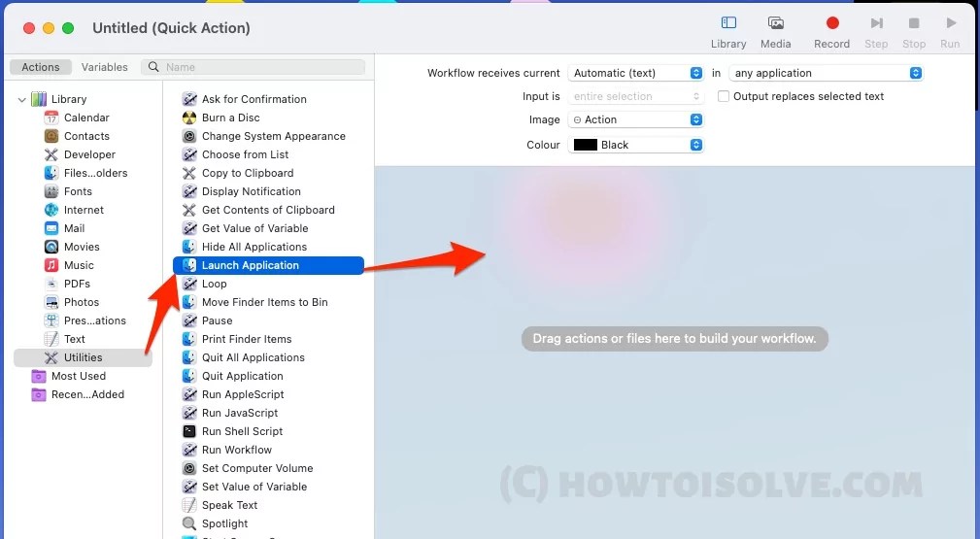Image resolution: width=980 pixels, height=539 pixels.
Task: Select the Run Shell Script action
Action: (242, 431)
